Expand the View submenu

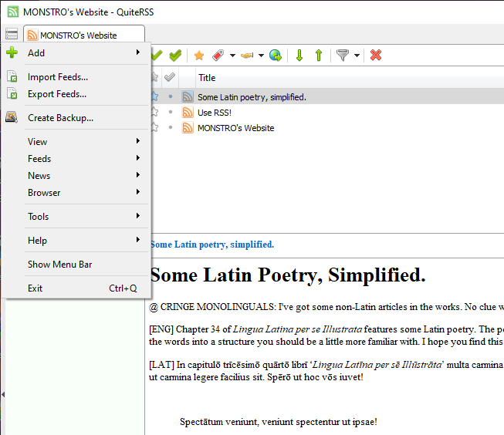77,141
